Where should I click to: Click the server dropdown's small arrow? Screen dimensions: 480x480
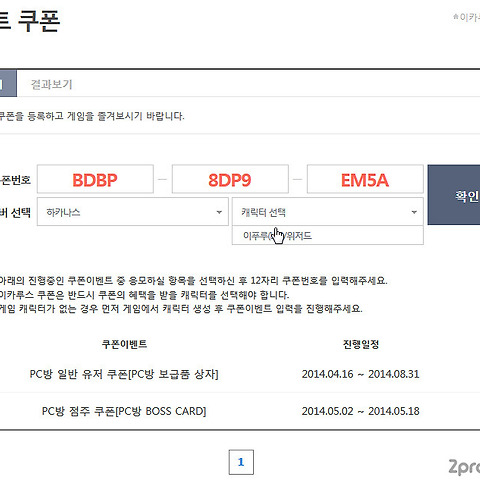(x=219, y=212)
